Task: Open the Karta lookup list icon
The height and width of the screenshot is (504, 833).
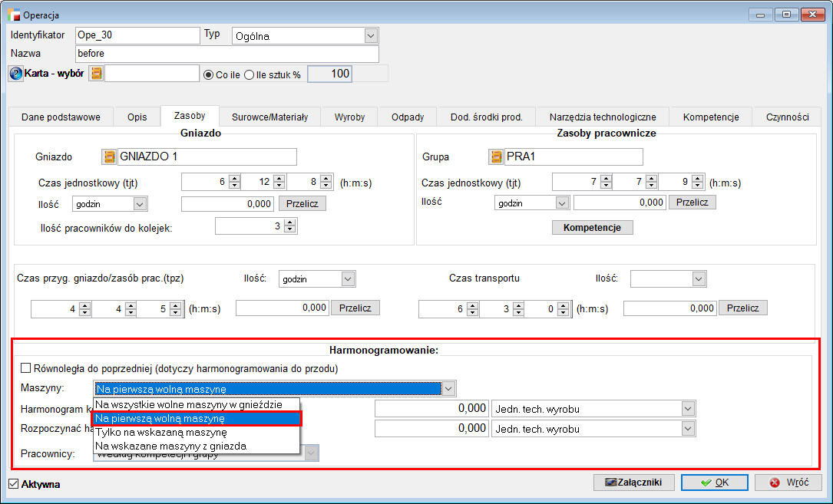Action: (x=96, y=74)
